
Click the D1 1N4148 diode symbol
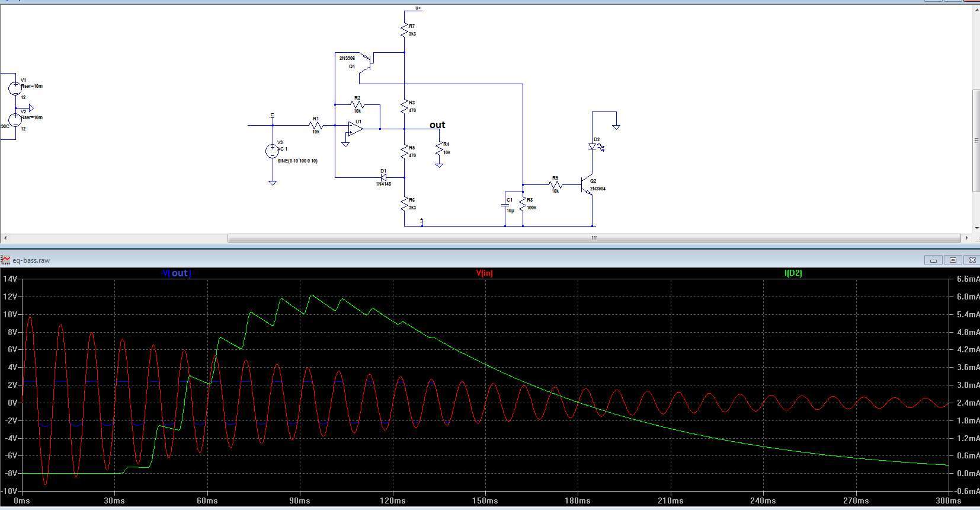tap(383, 177)
